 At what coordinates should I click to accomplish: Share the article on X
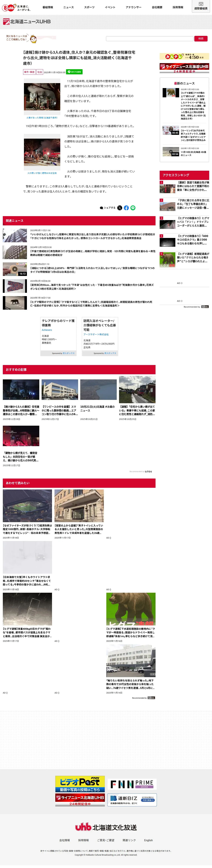120,208
